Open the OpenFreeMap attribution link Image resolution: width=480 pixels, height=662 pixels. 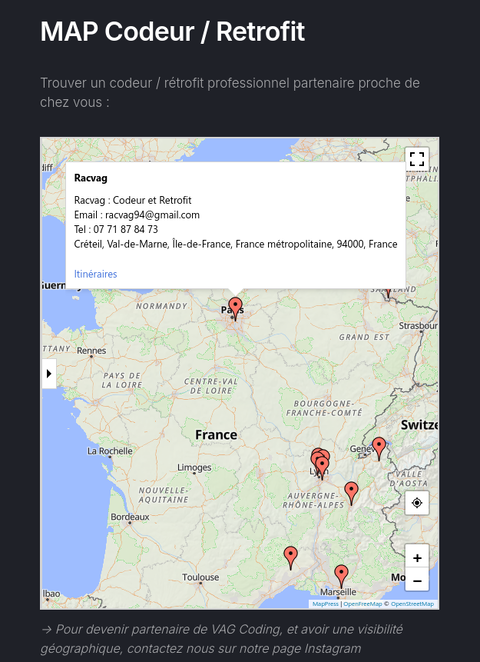(x=362, y=604)
